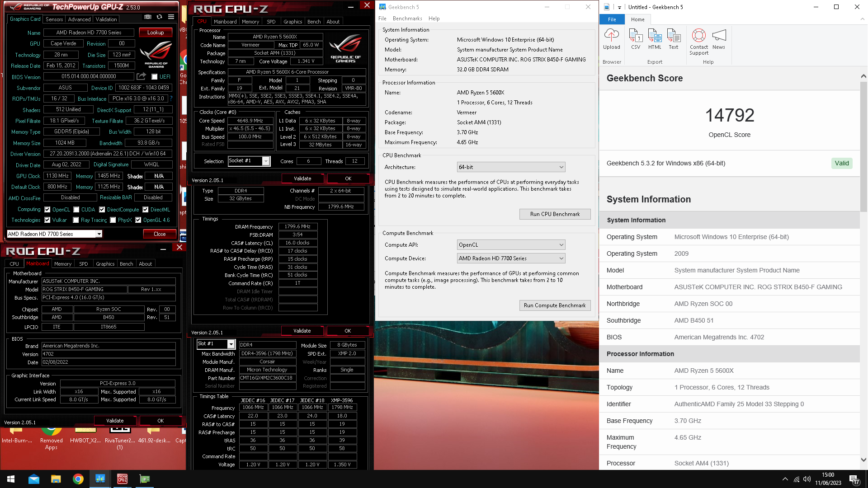Screen dimensions: 868x488
Task: Toggle the DirectML checkbox
Action: [x=146, y=209]
